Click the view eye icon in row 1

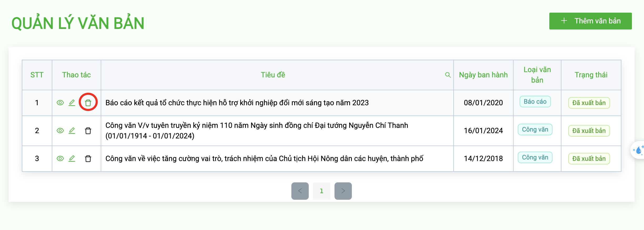60,103
